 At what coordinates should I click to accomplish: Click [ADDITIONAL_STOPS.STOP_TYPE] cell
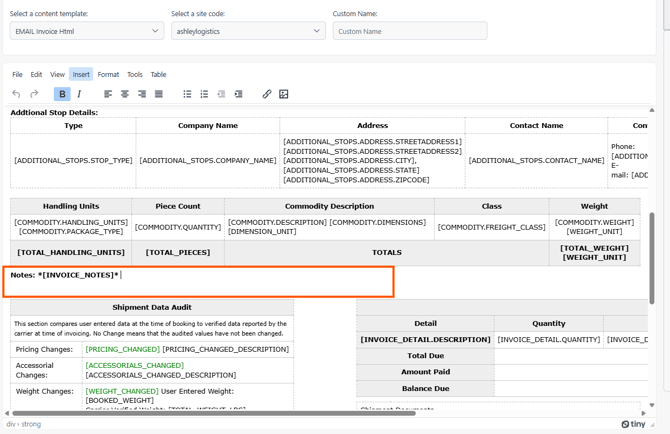tap(73, 161)
